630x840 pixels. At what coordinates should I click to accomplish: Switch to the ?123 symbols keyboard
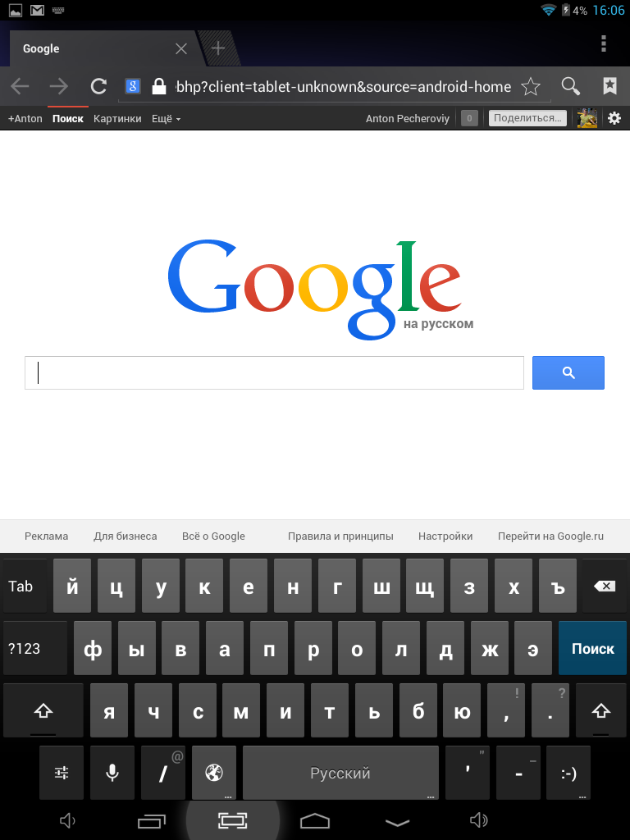[x=35, y=648]
